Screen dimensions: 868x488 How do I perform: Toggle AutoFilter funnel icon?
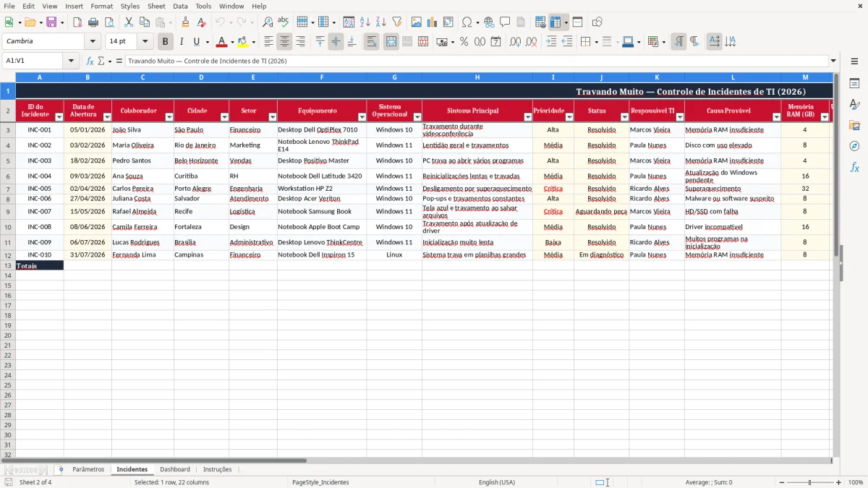coord(397,22)
